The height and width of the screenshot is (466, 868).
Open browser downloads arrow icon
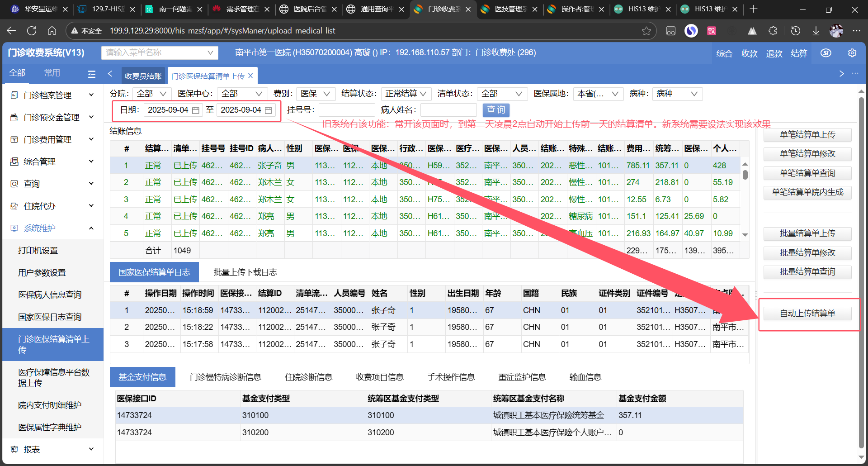(x=816, y=31)
